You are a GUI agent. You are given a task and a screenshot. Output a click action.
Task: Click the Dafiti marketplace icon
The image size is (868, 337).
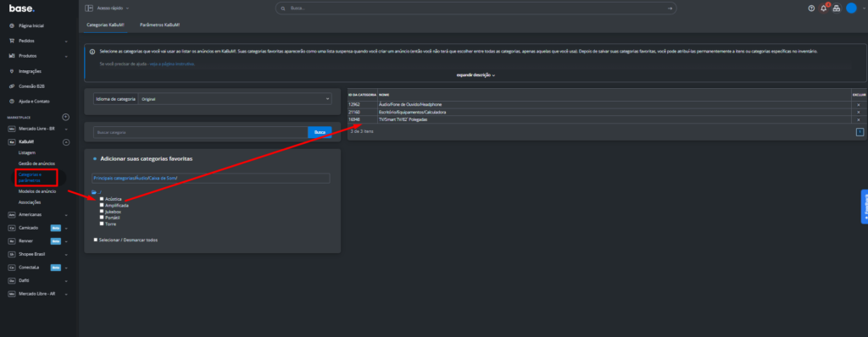tap(12, 281)
